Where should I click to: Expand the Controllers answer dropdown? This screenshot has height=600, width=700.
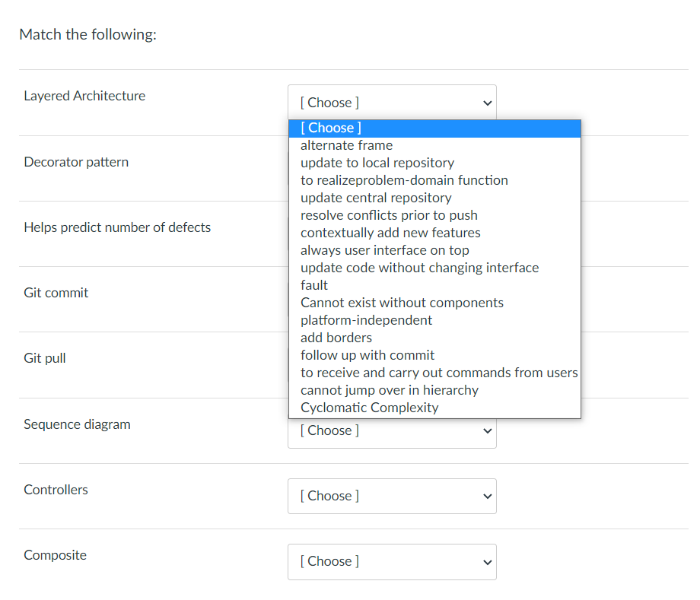tap(392, 496)
